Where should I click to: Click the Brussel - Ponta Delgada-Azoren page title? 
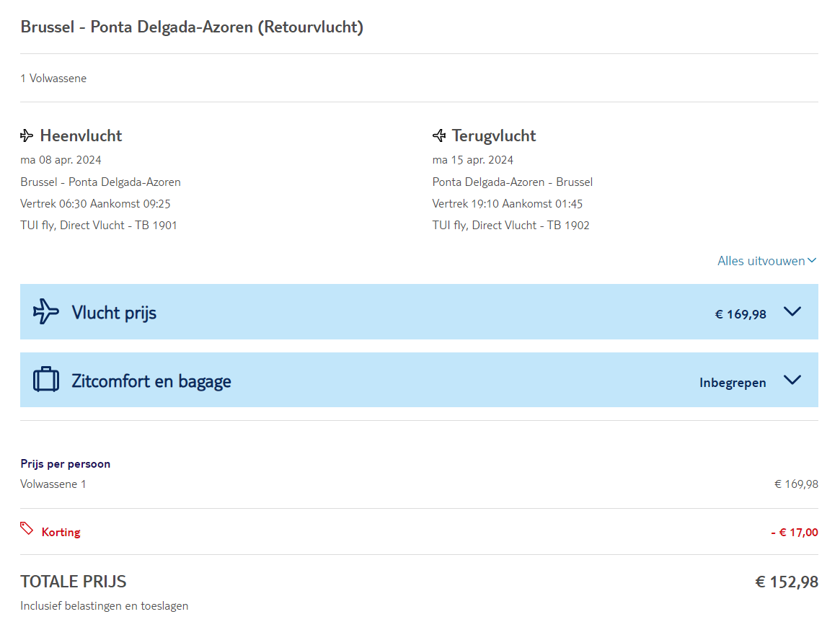click(192, 27)
